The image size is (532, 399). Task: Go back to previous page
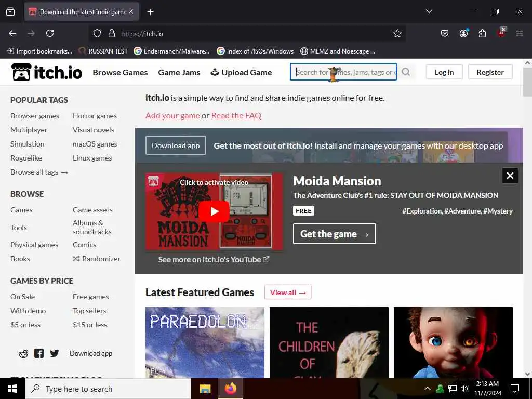(12, 33)
